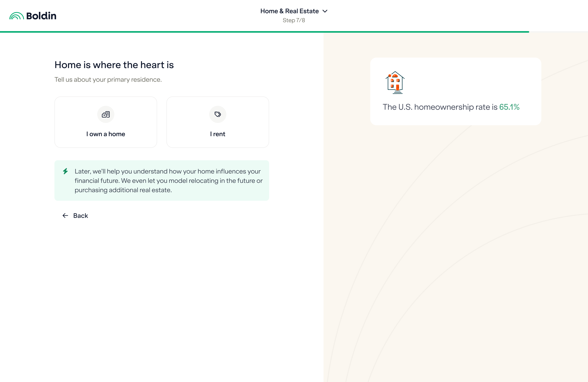This screenshot has height=382, width=588.
Task: Click the green lightning bolt icon
Action: coord(65,171)
